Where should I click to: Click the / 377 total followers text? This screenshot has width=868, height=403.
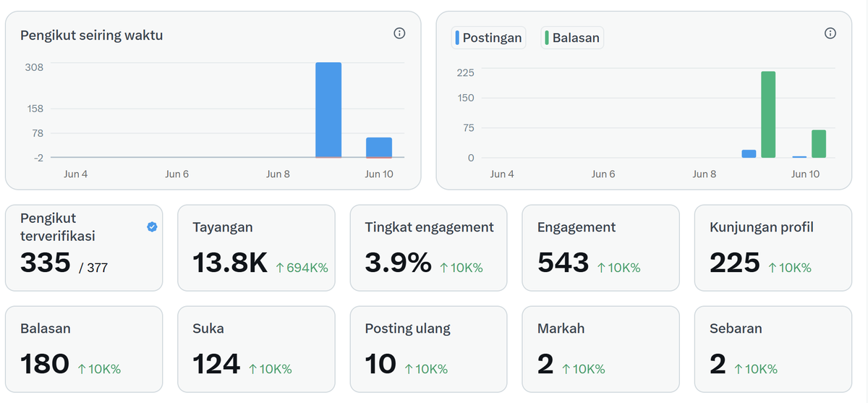click(93, 268)
